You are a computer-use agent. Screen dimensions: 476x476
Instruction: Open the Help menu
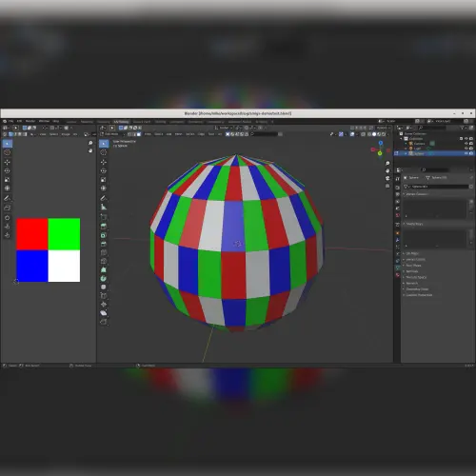[56, 121]
